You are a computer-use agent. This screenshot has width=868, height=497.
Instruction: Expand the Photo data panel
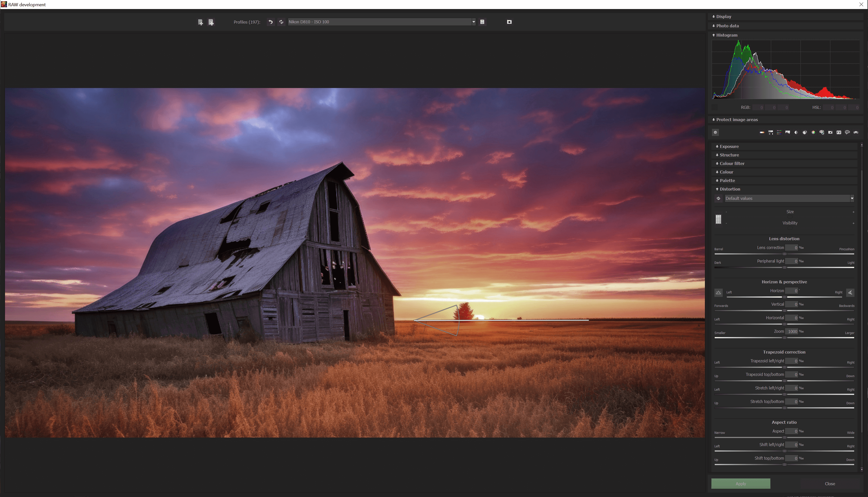point(727,26)
